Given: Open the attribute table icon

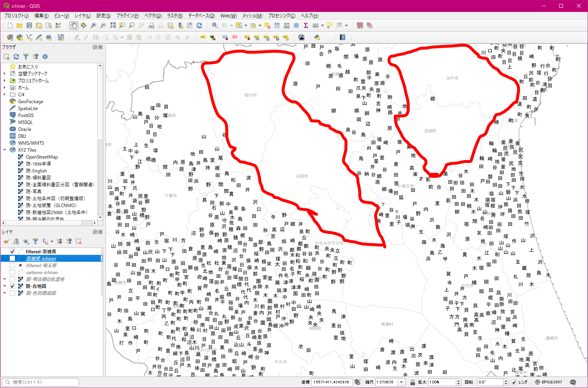Looking at the screenshot, I should click(x=277, y=25).
